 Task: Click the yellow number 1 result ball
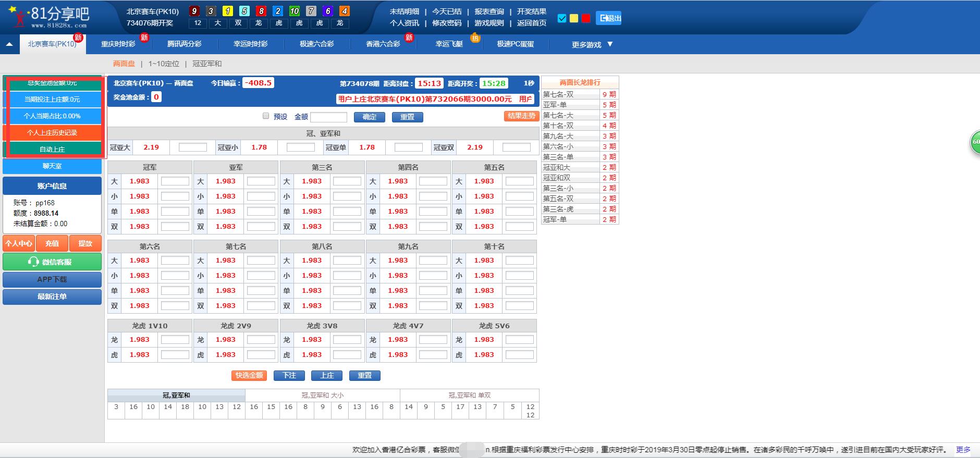[x=227, y=11]
